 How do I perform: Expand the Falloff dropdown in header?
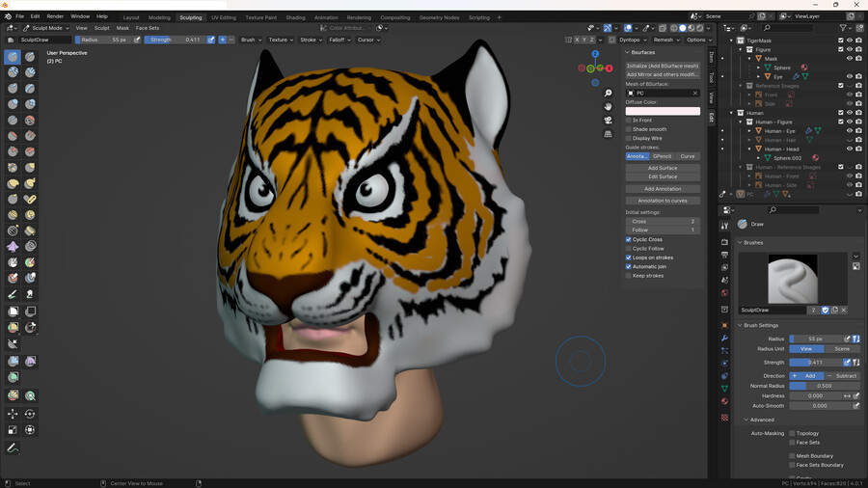(x=338, y=40)
